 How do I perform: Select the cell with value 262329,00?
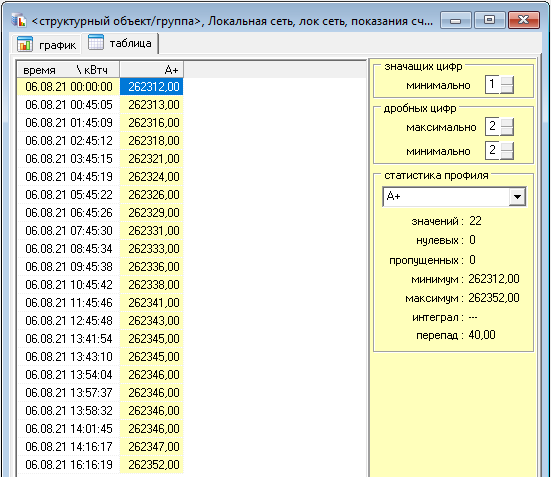[151, 213]
